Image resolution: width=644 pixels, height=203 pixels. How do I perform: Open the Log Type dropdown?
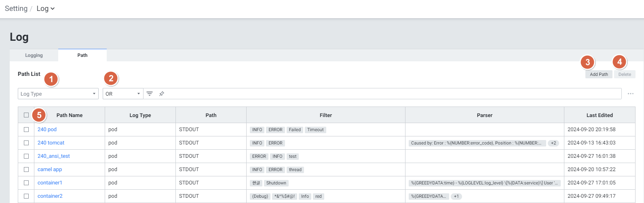coord(58,94)
